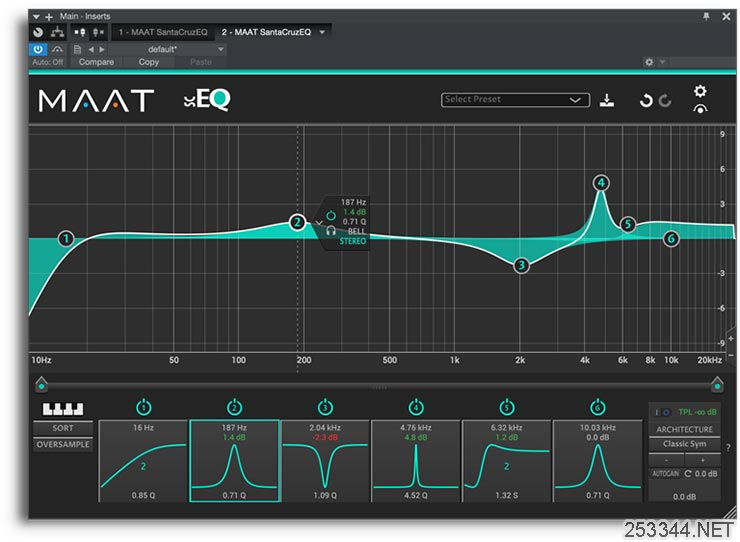
Task: Click the SORT button
Action: [63, 428]
